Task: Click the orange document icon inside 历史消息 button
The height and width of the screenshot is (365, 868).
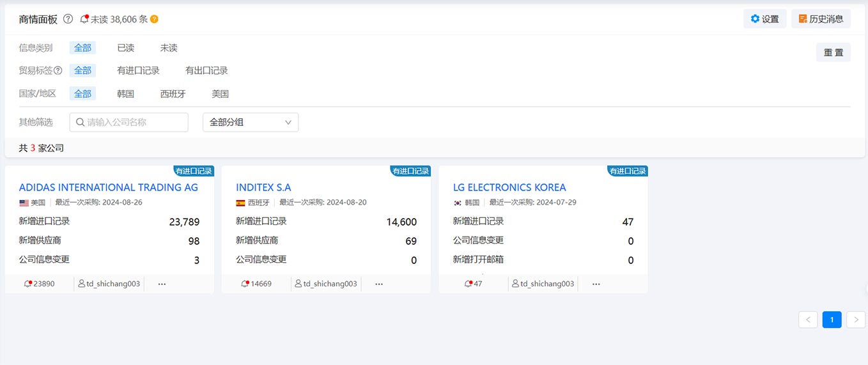Action: [x=803, y=19]
